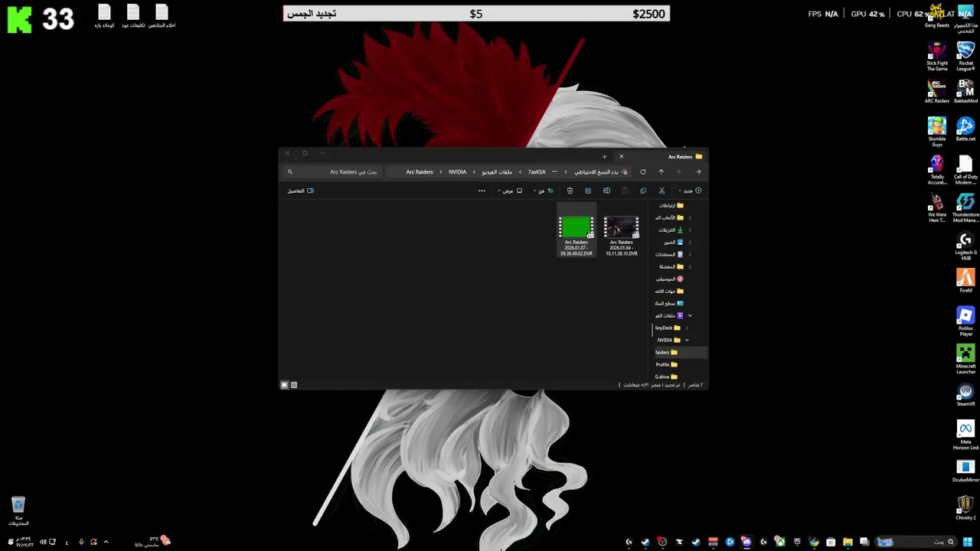Open the Recycle Bin on desktop
This screenshot has width=980, height=551.
click(x=18, y=511)
